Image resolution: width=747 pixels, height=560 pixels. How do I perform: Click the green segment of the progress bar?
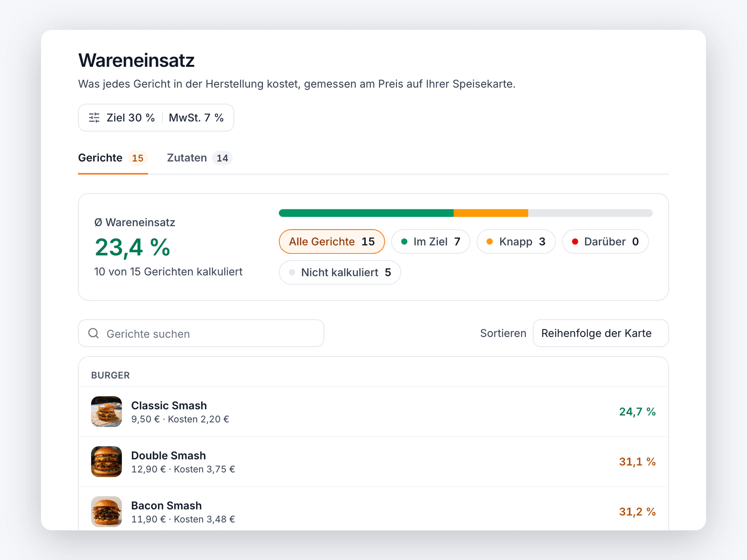(x=366, y=213)
